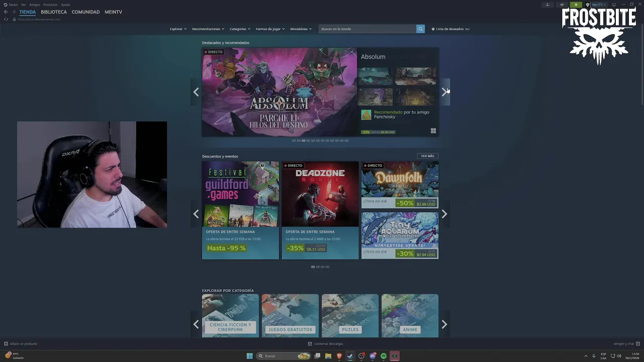
Task: Click the weather widget on the taskbar
Action: [14, 356]
